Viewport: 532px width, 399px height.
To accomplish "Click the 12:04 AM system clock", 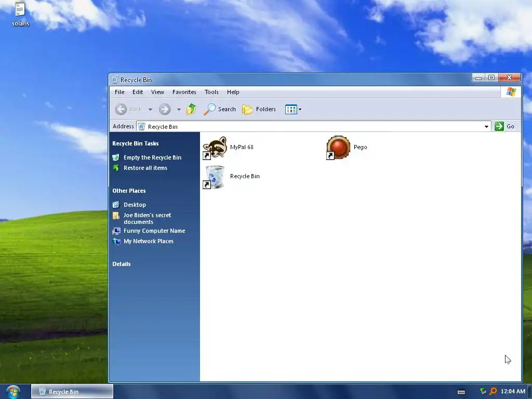I will [x=513, y=392].
